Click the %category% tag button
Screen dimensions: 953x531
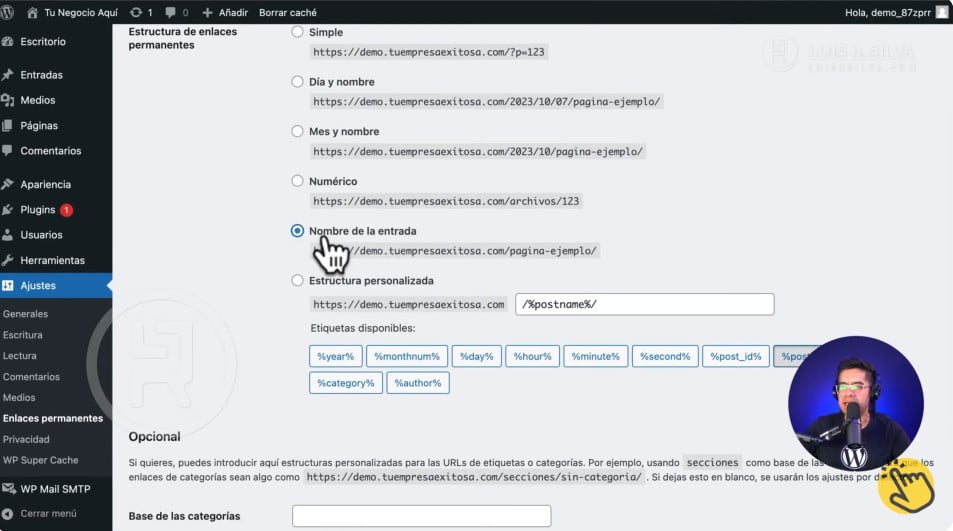pyautogui.click(x=345, y=383)
